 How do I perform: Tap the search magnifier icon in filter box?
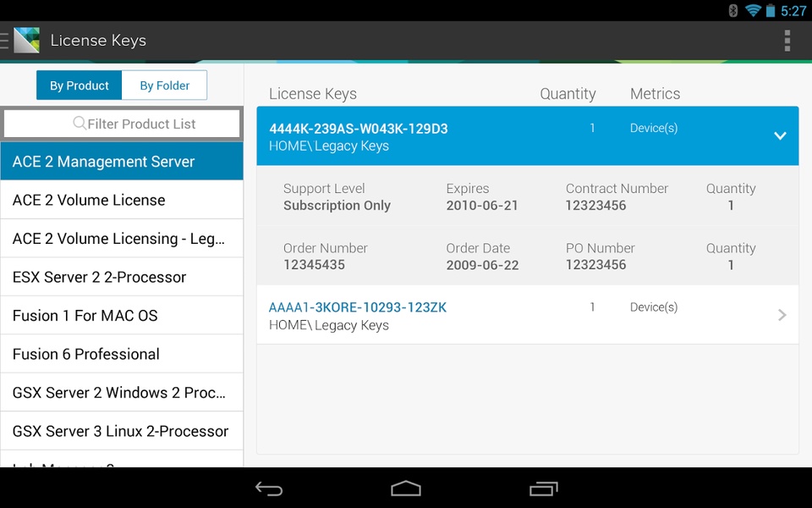point(80,123)
